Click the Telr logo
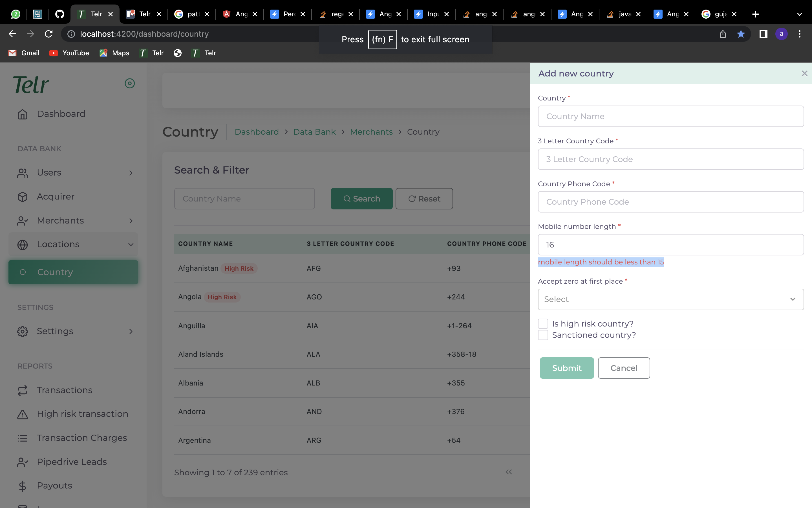The width and height of the screenshot is (812, 508). pos(31,85)
